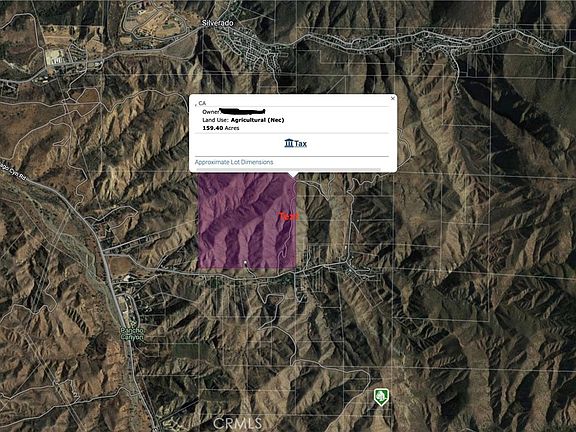Click the gray bar below Lot Dimensions

(288, 170)
